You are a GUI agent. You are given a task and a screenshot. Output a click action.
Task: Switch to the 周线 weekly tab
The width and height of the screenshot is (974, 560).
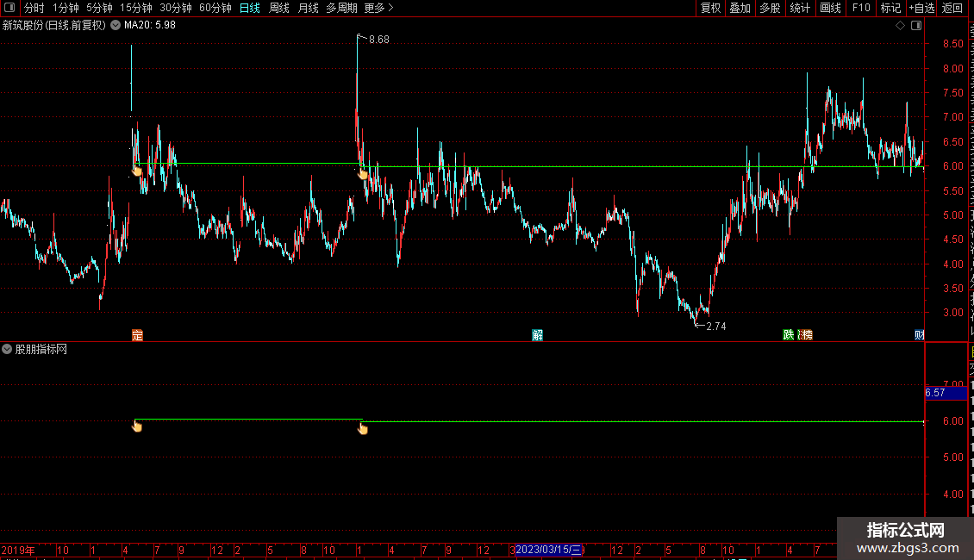point(279,8)
